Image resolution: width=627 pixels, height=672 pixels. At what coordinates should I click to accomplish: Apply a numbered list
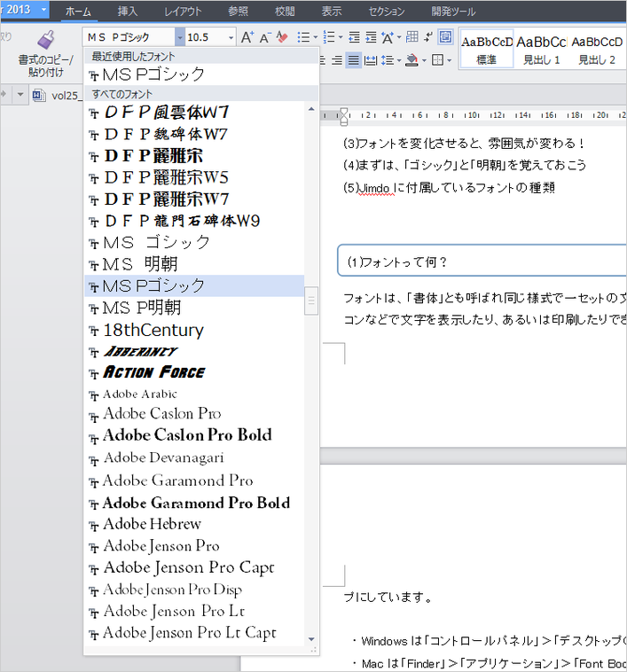pyautogui.click(x=329, y=37)
